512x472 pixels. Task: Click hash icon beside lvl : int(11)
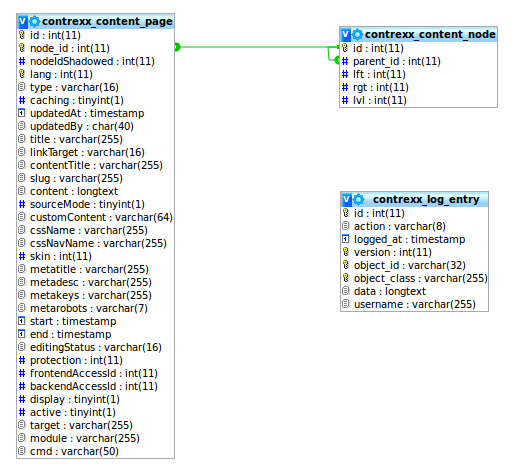tap(345, 100)
